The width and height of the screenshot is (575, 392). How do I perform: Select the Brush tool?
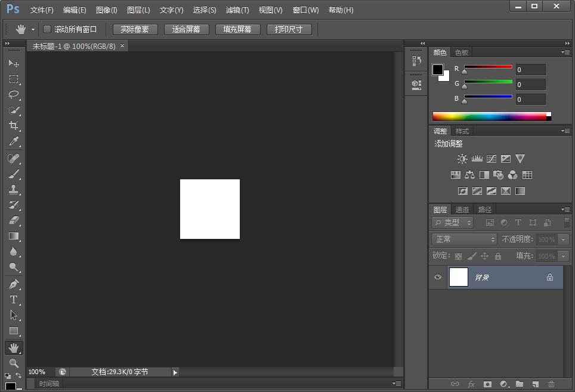14,174
